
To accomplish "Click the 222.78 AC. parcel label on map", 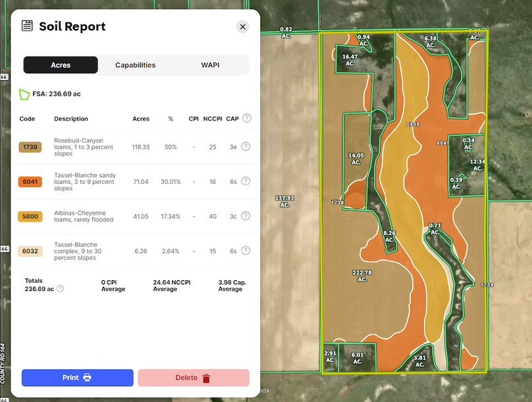I will pyautogui.click(x=362, y=275).
